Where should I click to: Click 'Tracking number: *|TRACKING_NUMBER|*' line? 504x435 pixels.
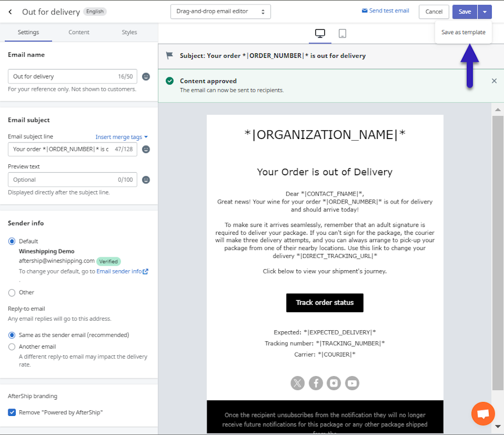(x=325, y=344)
